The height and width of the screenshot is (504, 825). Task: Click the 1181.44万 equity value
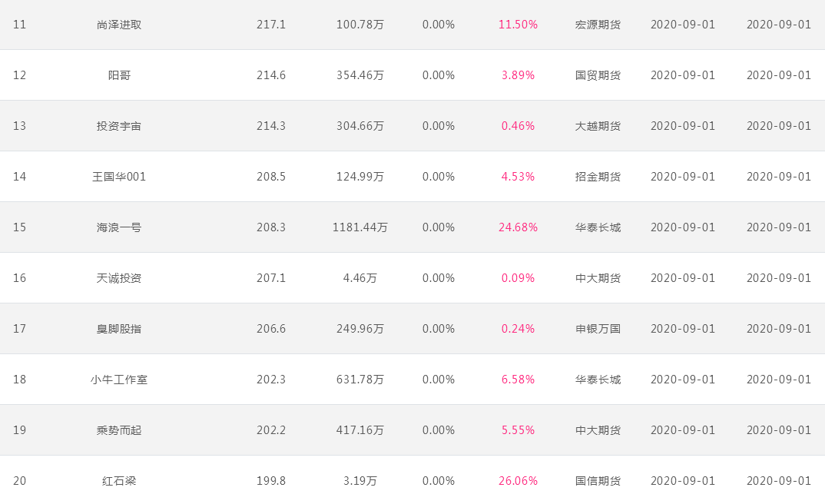pos(360,227)
